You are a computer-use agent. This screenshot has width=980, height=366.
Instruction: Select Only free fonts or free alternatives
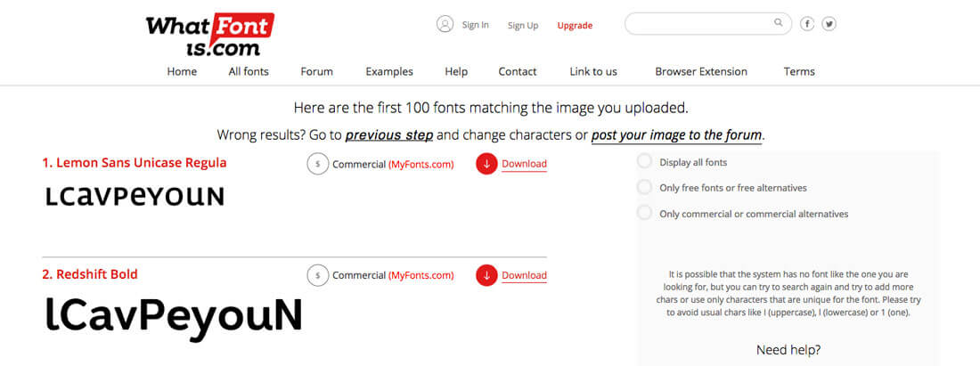click(x=644, y=187)
